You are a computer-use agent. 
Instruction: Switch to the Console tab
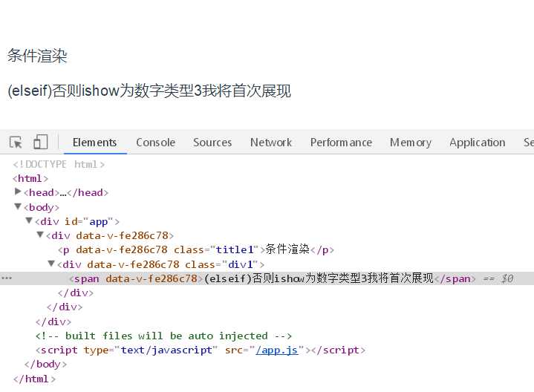(x=156, y=143)
